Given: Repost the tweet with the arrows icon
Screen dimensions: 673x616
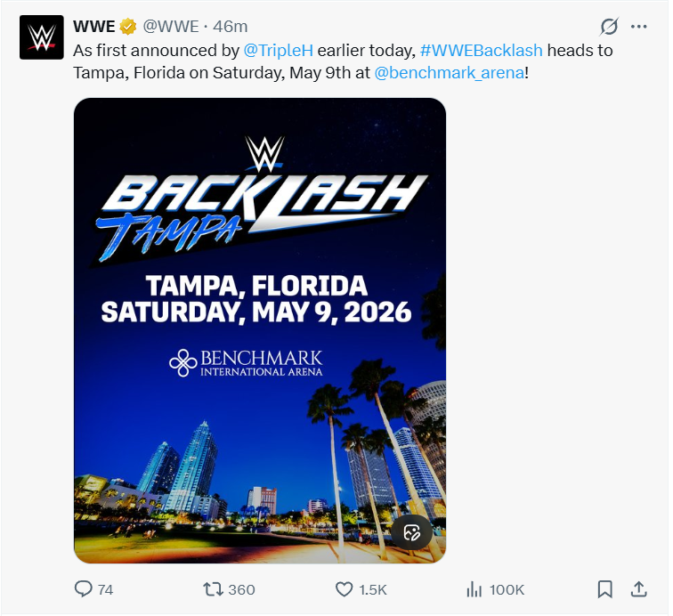Looking at the screenshot, I should point(214,589).
